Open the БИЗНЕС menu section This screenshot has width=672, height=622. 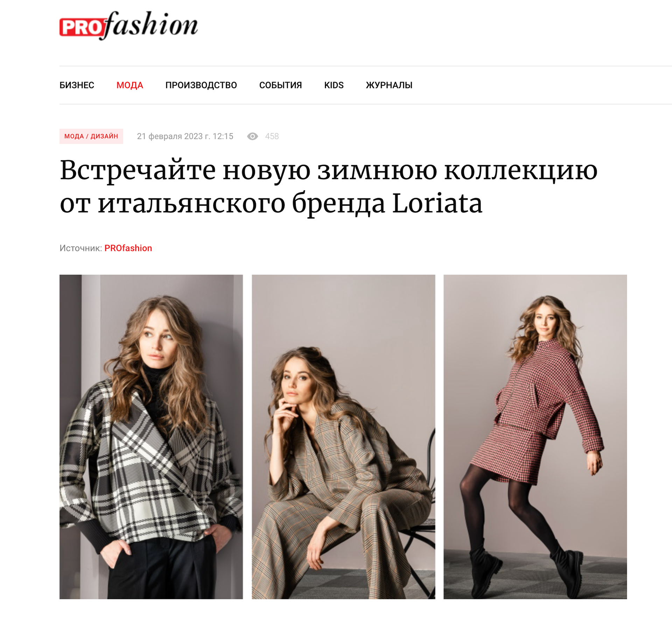tap(77, 85)
